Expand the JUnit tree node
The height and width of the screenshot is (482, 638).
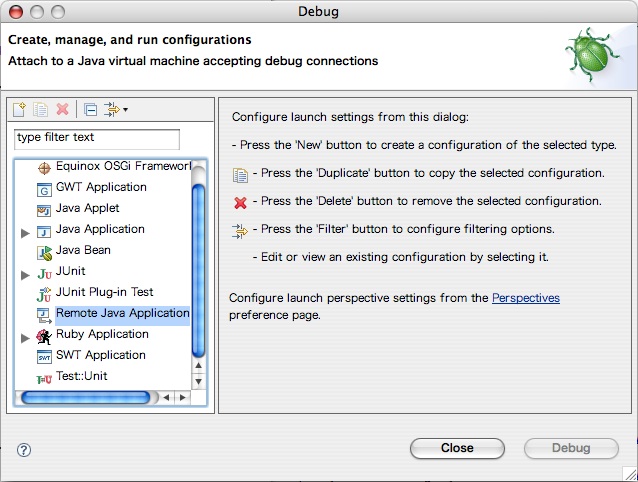coord(25,272)
